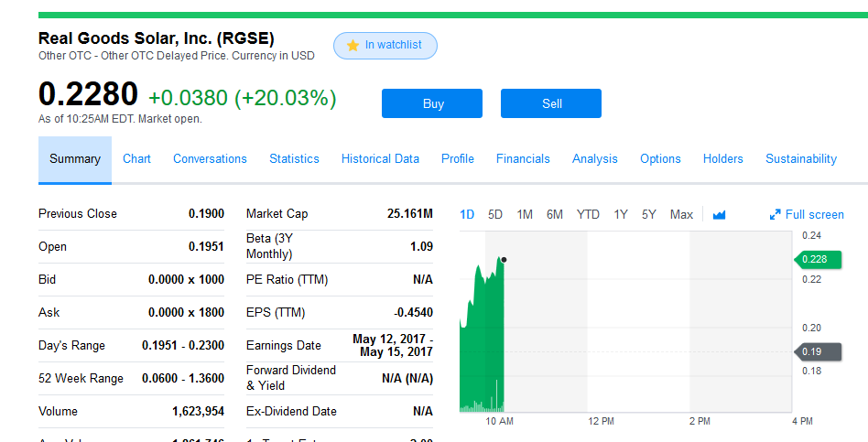The image size is (868, 442).
Task: Open the Sustainability tab
Action: (800, 159)
